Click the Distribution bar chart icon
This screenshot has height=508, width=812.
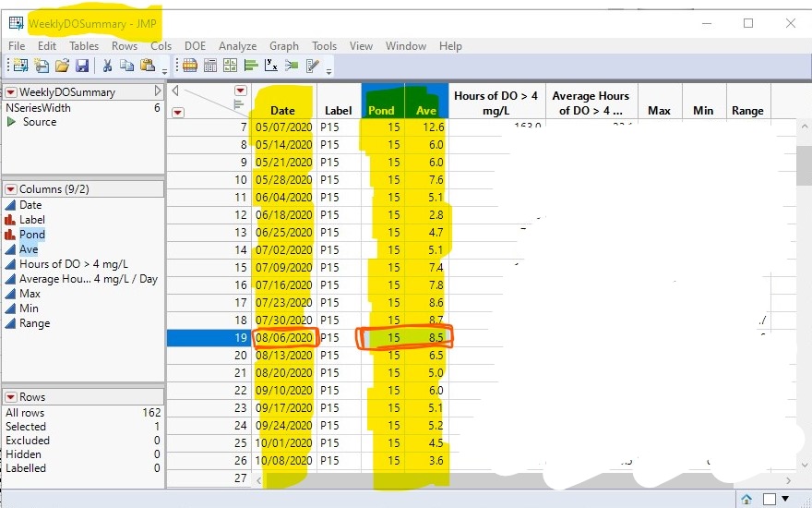tap(250, 66)
